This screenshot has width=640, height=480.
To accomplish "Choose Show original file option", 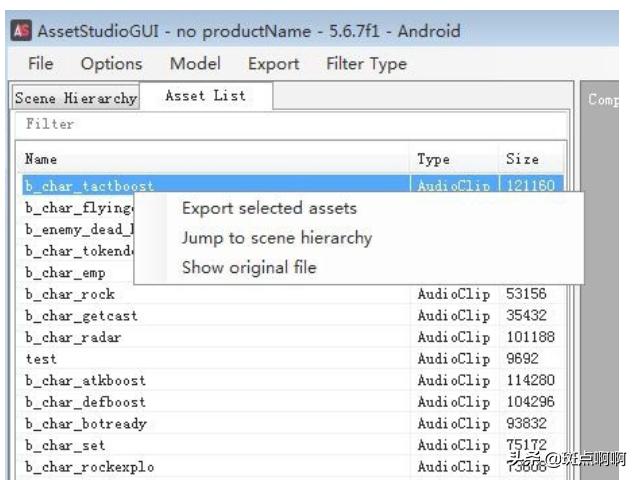I will [x=248, y=267].
